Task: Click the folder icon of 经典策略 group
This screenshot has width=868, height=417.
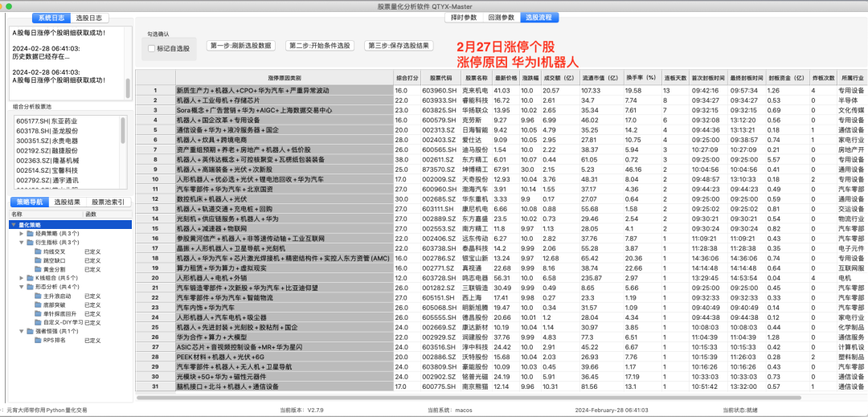Action: coord(30,233)
